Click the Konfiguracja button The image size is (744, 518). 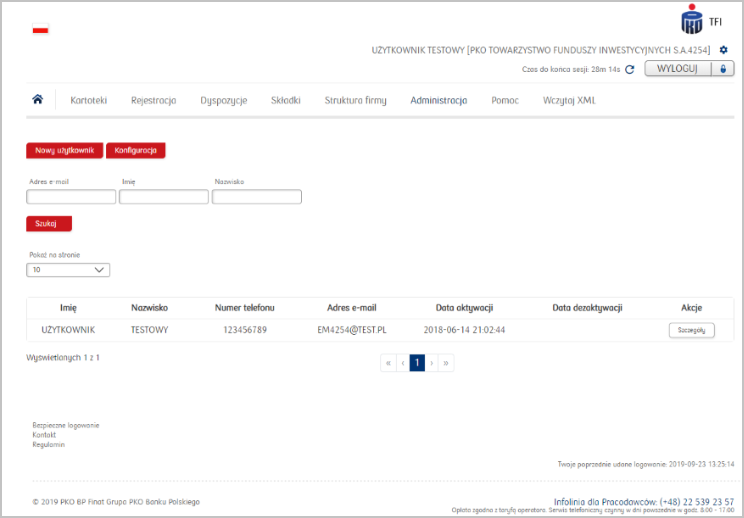135,150
